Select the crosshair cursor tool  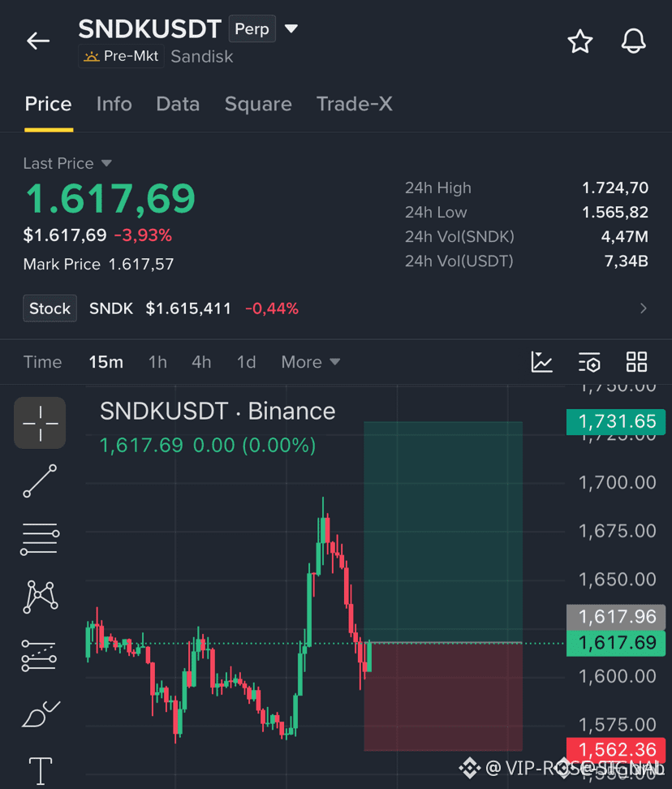point(40,423)
